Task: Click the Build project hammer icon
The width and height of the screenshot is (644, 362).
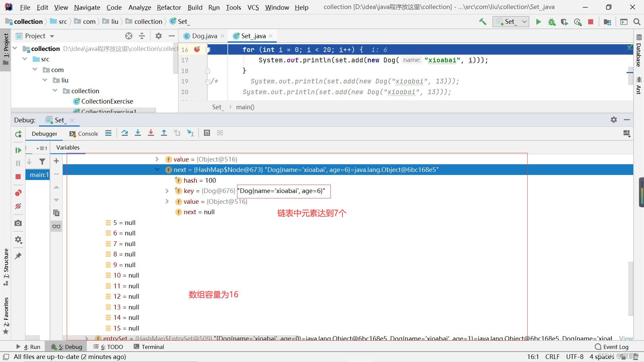Action: (x=483, y=22)
